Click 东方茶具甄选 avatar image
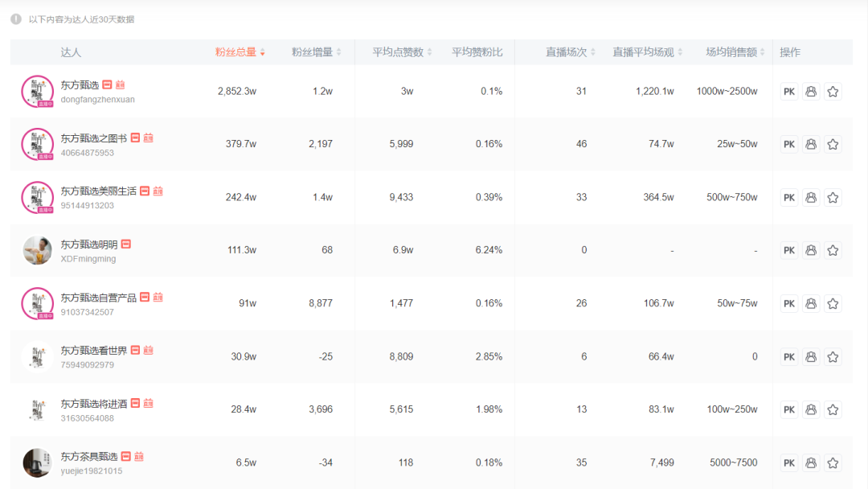Image resolution: width=868 pixels, height=489 pixels. pyautogui.click(x=37, y=463)
